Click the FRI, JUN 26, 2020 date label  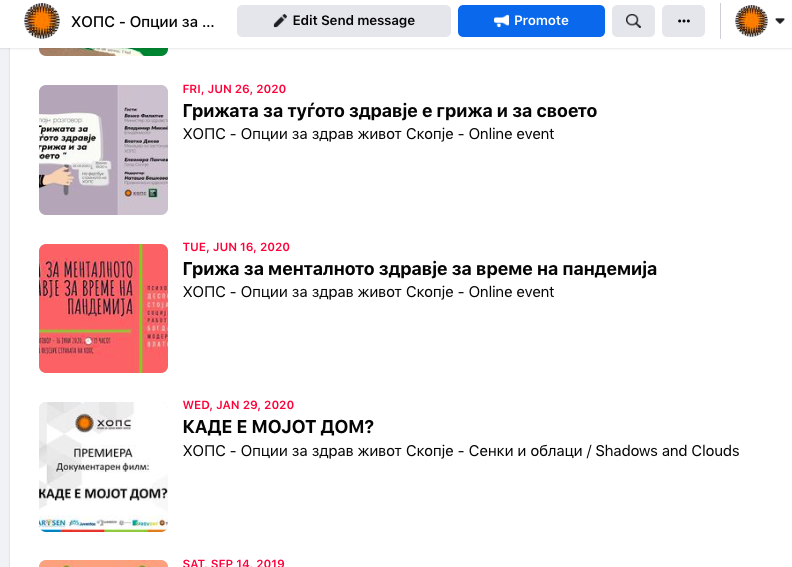pos(235,89)
